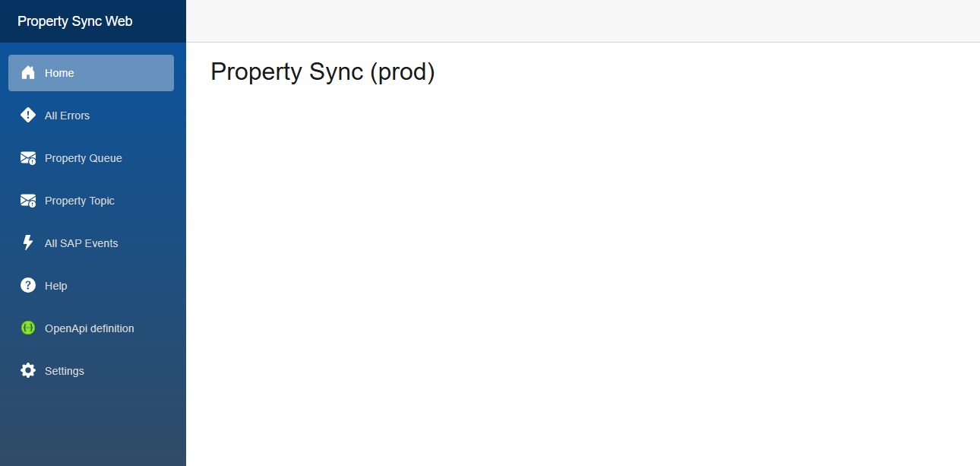Select the Help text in sidebar

click(56, 286)
